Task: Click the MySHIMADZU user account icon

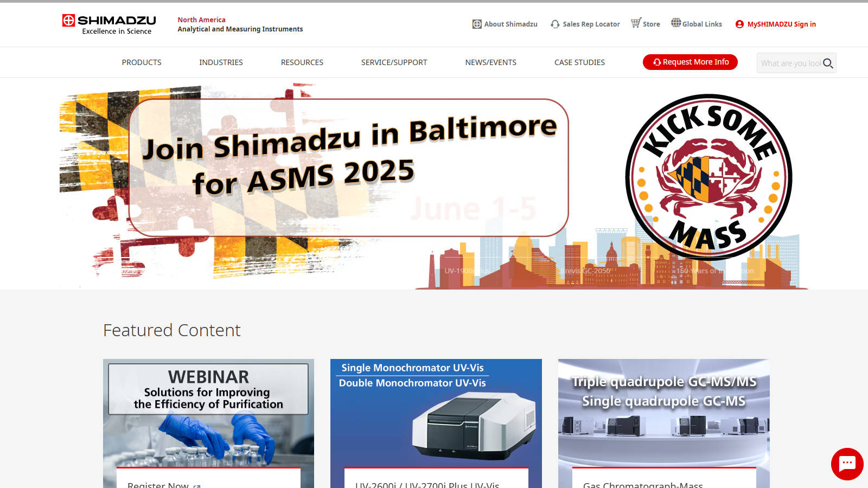Action: 739,24
